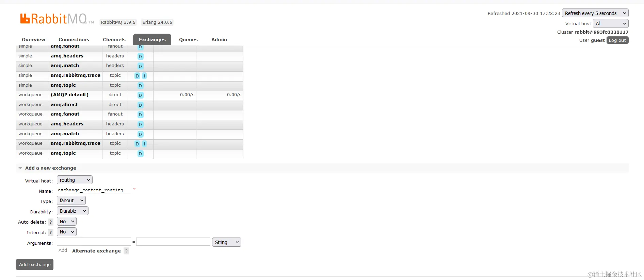The image size is (644, 280).
Task: Click the D badge in workqueue (AMQP default) row
Action: (140, 95)
